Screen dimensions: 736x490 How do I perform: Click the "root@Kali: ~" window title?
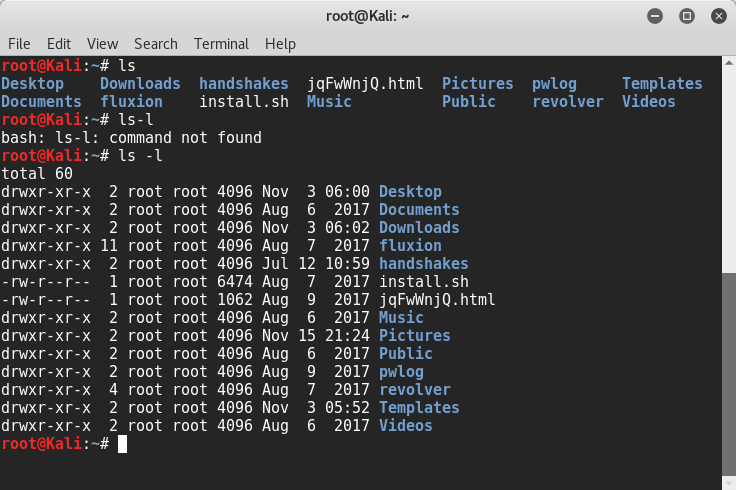point(368,16)
